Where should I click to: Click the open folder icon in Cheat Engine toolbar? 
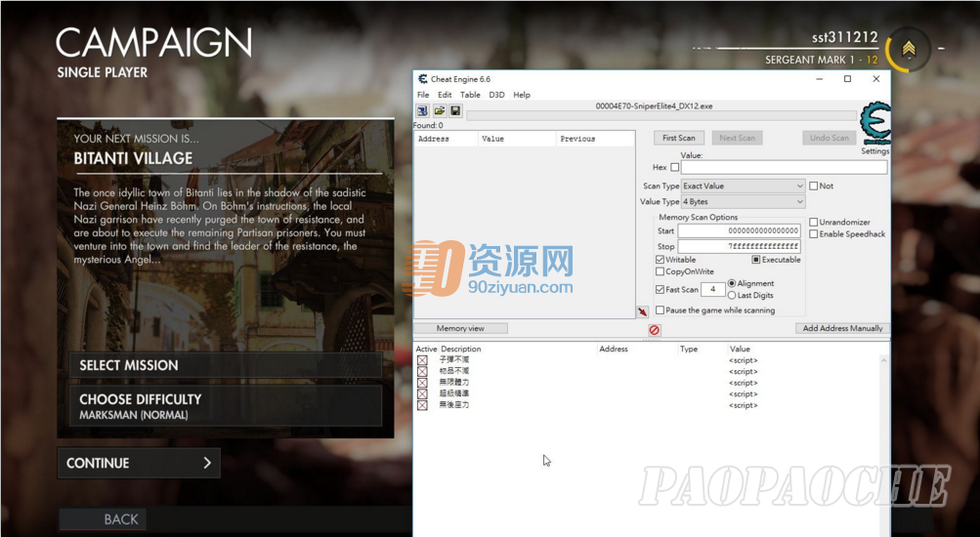coord(440,110)
